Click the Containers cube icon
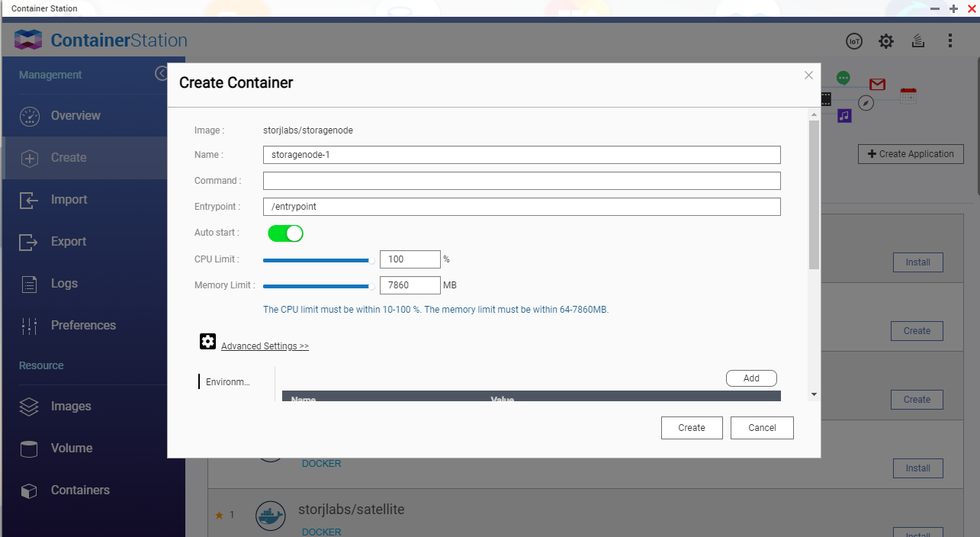980x537 pixels. 29,490
